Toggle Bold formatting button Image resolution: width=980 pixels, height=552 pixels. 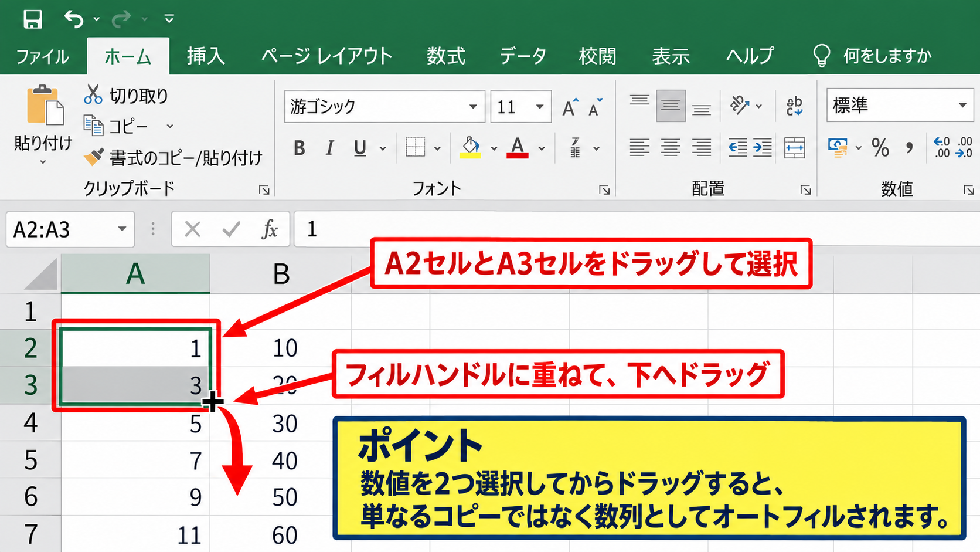[299, 148]
